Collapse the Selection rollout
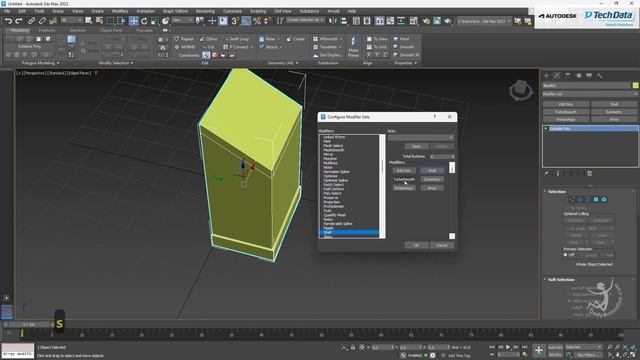This screenshot has height=360, width=640. [x=557, y=191]
